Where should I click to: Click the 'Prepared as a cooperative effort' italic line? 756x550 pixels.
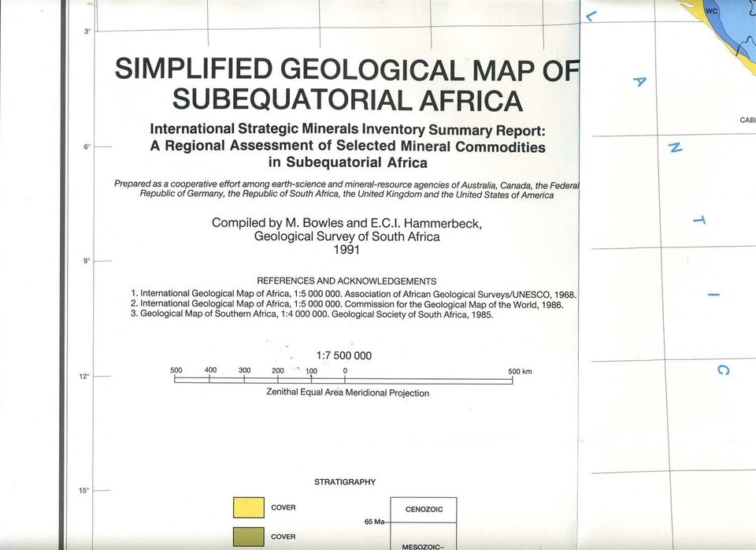coord(346,185)
